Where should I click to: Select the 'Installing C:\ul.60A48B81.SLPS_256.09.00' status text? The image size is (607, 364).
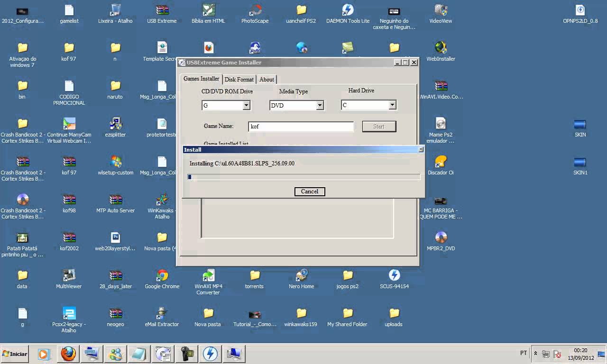(x=242, y=164)
